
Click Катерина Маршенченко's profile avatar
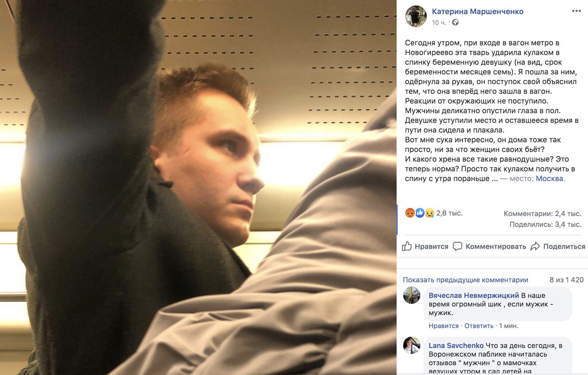point(416,17)
